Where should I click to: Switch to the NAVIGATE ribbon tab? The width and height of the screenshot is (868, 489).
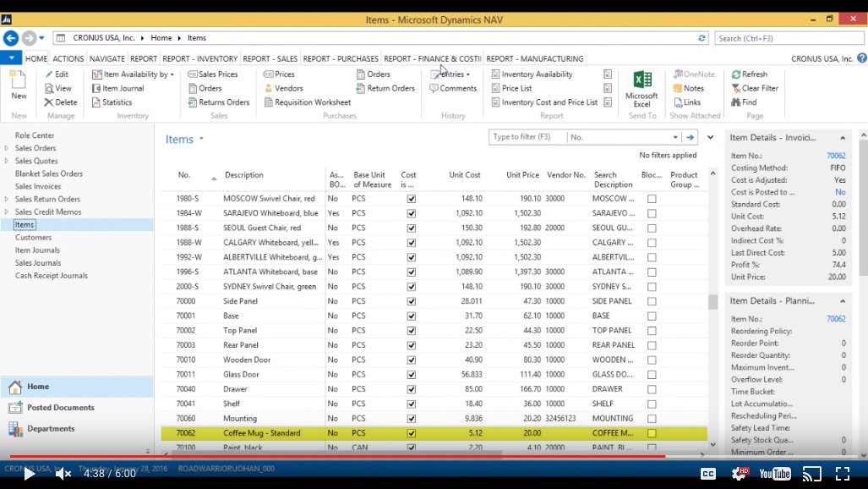click(x=106, y=58)
